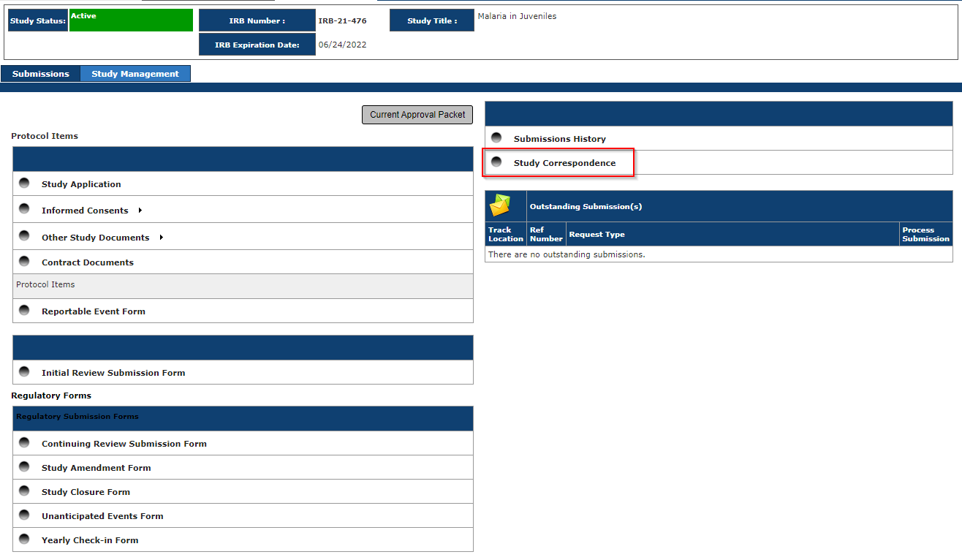Click the no outstanding submissions message
This screenshot has width=962, height=560.
coord(567,254)
